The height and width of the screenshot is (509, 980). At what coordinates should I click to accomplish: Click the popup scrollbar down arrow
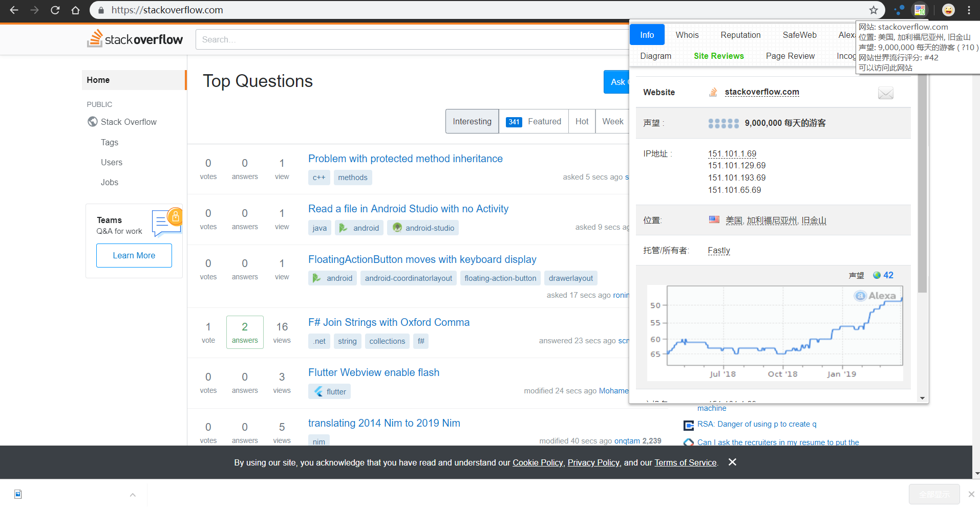922,398
